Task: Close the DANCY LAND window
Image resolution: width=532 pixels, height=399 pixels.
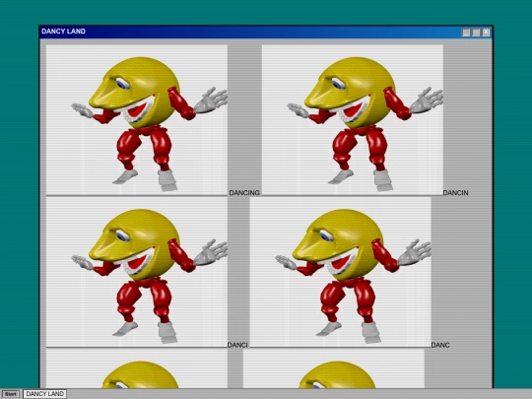Action: click(x=487, y=33)
